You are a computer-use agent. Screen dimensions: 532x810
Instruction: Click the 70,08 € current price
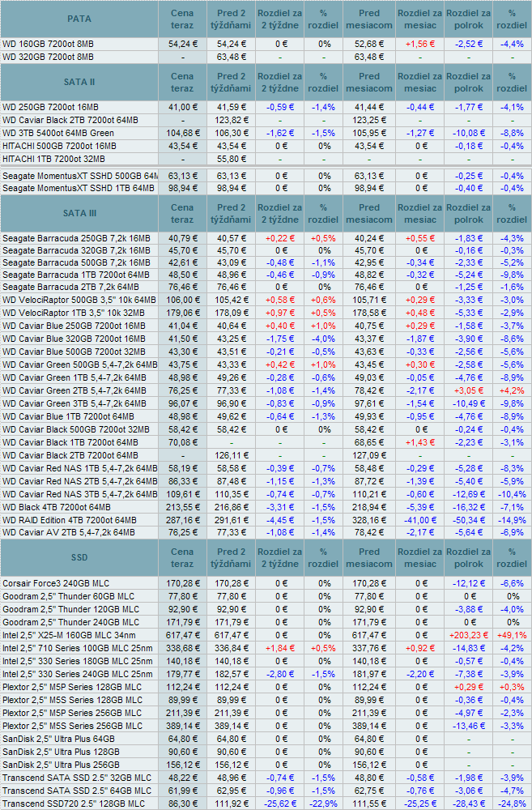tap(182, 442)
